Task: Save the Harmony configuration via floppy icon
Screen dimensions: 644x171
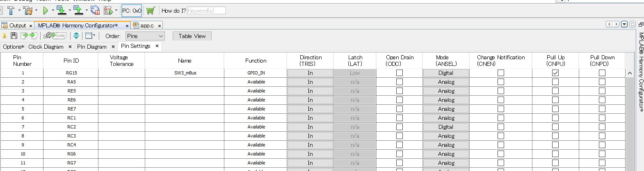Action: coord(14,36)
